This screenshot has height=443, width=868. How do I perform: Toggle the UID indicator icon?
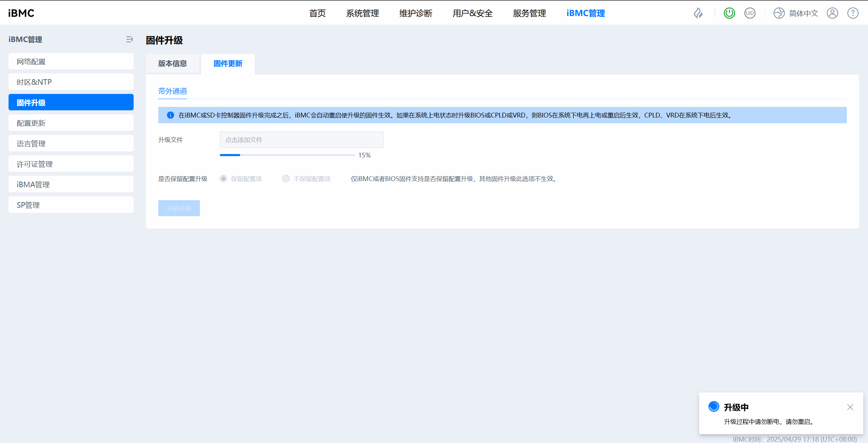pyautogui.click(x=750, y=13)
